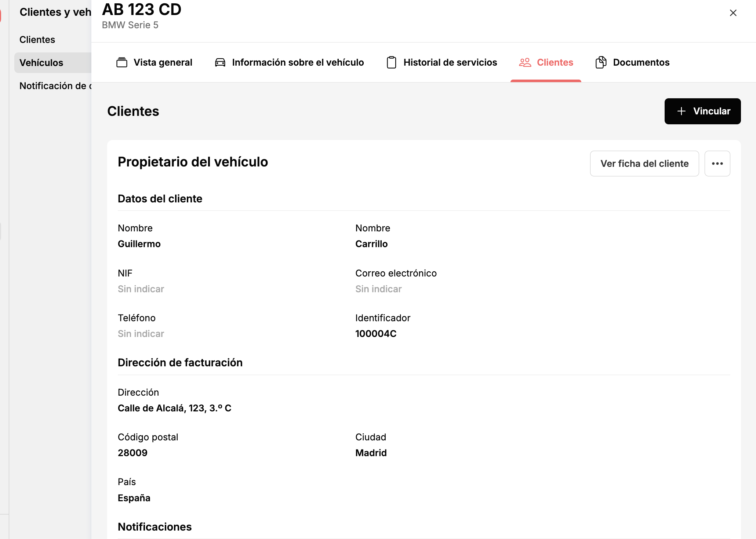
Task: Close the vehicle detail panel
Action: (733, 13)
